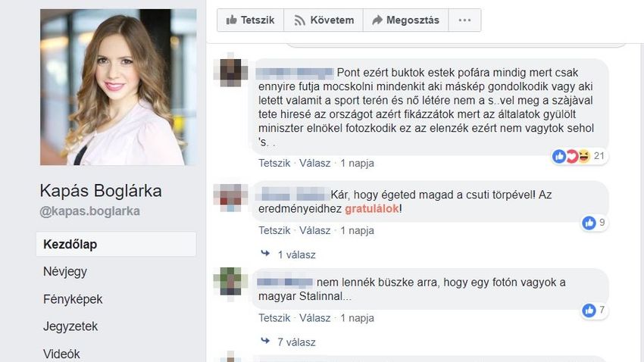Open the Névjegy section

pos(65,272)
